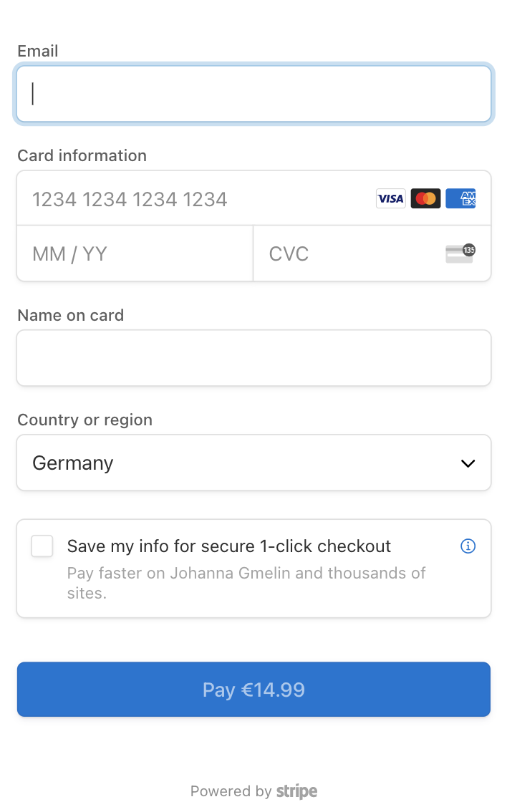
Task: Click the Stripe logo at the bottom
Action: [x=296, y=791]
